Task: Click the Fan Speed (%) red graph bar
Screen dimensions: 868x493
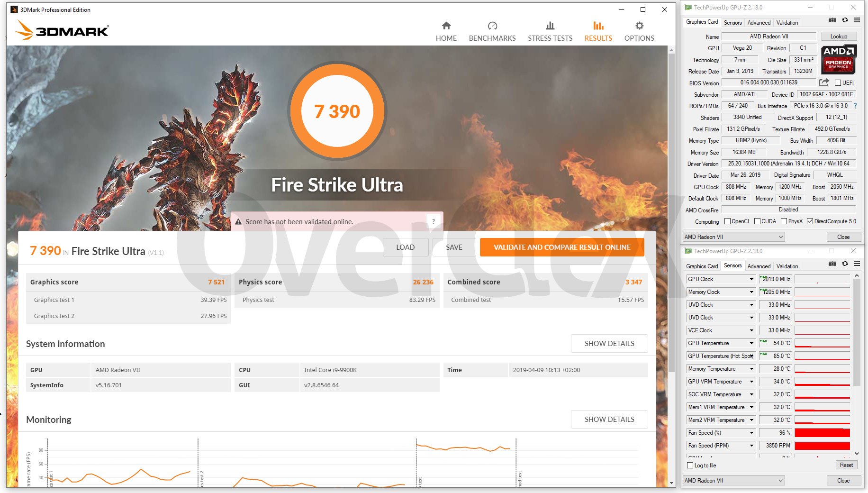Action: pos(822,433)
